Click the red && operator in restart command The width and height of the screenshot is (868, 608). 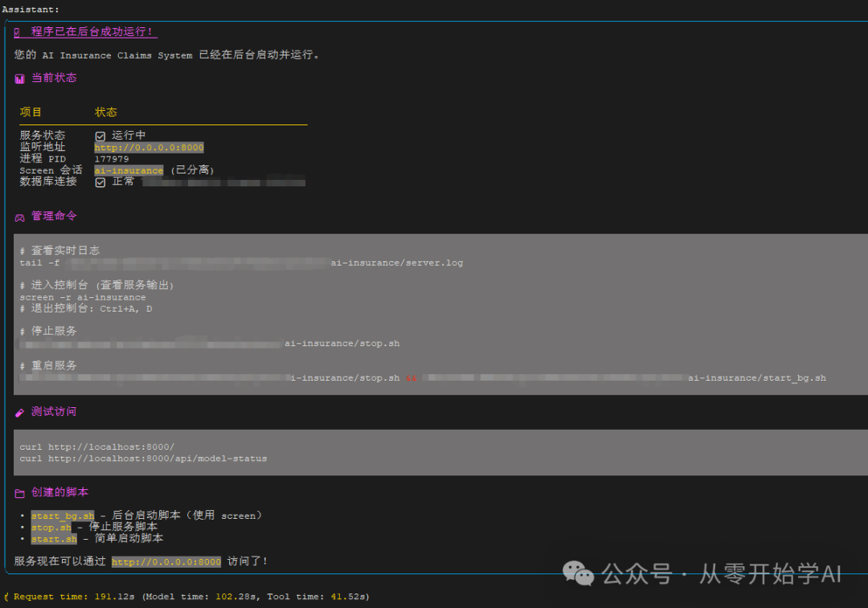tap(411, 378)
